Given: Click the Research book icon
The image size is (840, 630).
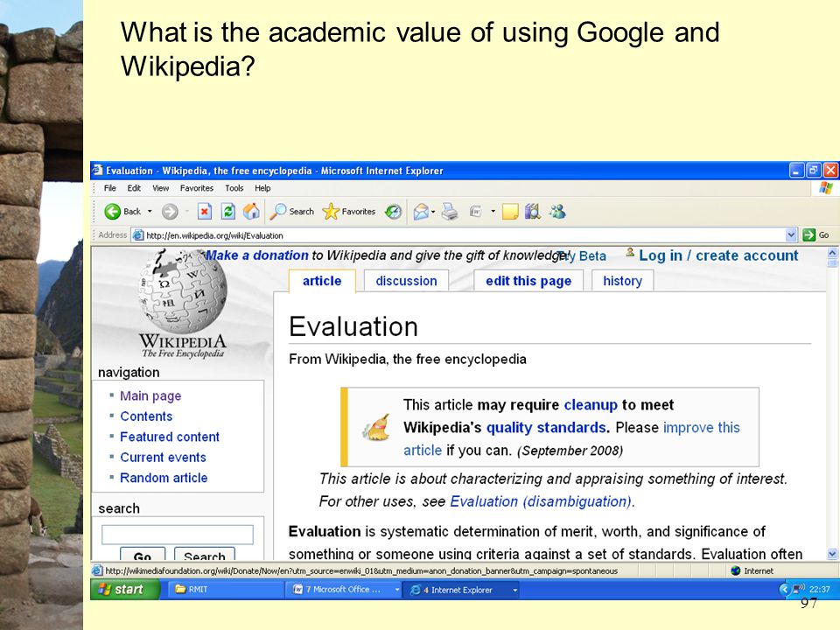Looking at the screenshot, I should 533,212.
